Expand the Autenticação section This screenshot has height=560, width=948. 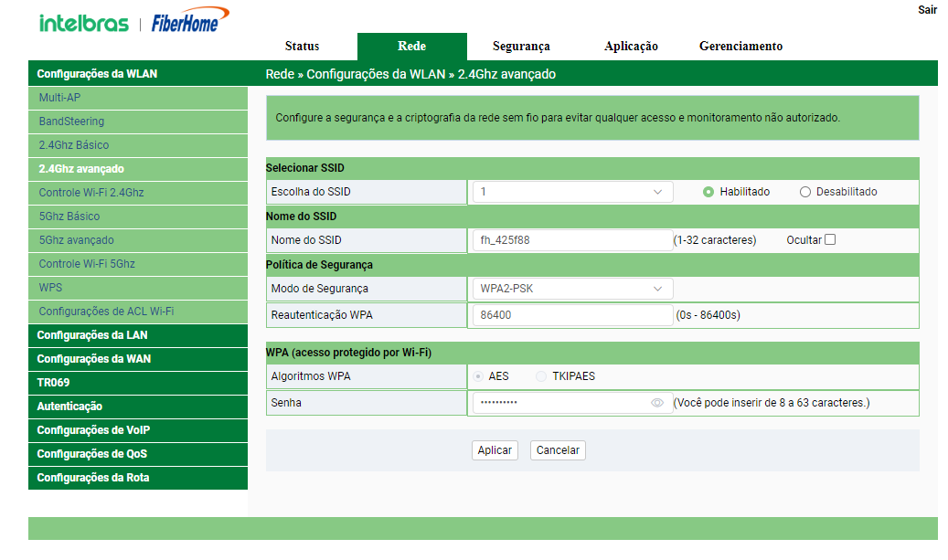point(138,407)
